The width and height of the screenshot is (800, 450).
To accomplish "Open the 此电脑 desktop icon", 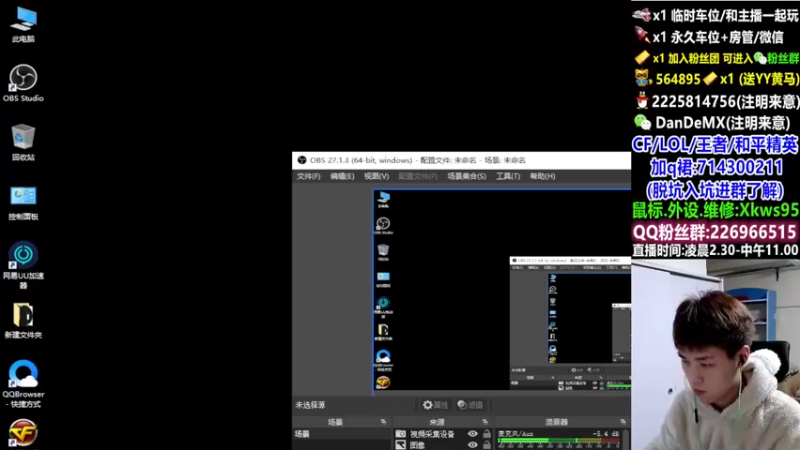I will click(23, 24).
